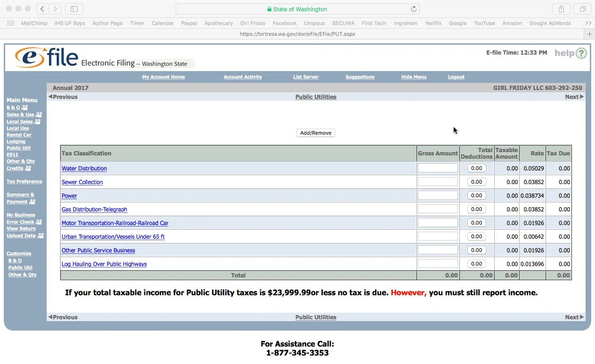Click the video icon beside Credits
The image size is (595, 364).
click(28, 168)
